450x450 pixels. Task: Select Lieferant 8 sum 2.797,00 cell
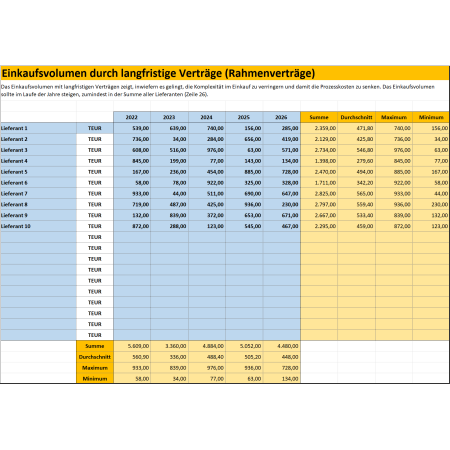tap(319, 204)
